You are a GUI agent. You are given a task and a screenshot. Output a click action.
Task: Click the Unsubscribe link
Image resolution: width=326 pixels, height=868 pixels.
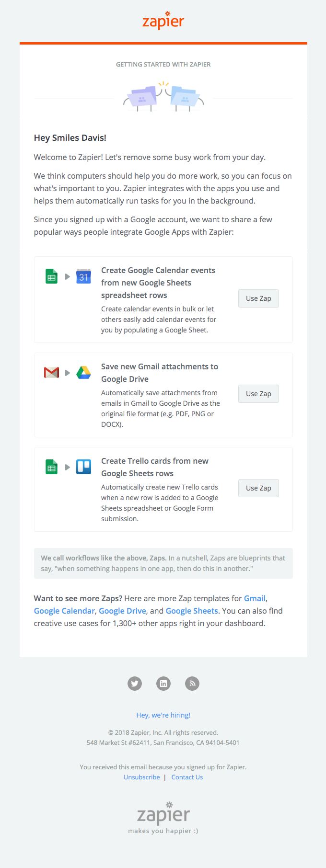coord(142,777)
